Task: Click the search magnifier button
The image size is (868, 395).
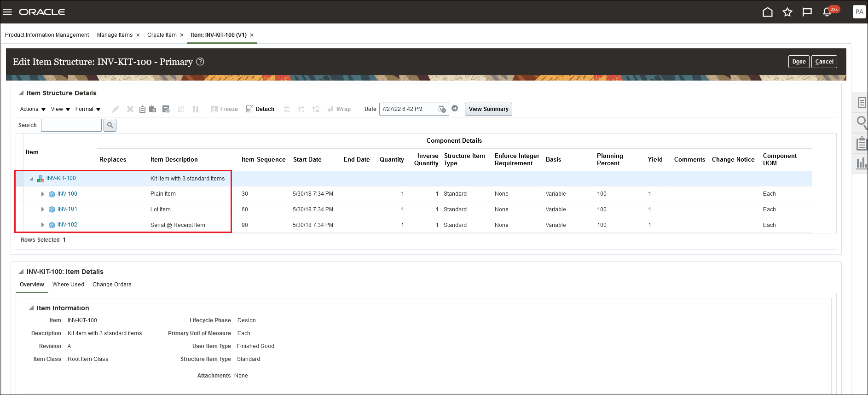Action: (110, 125)
